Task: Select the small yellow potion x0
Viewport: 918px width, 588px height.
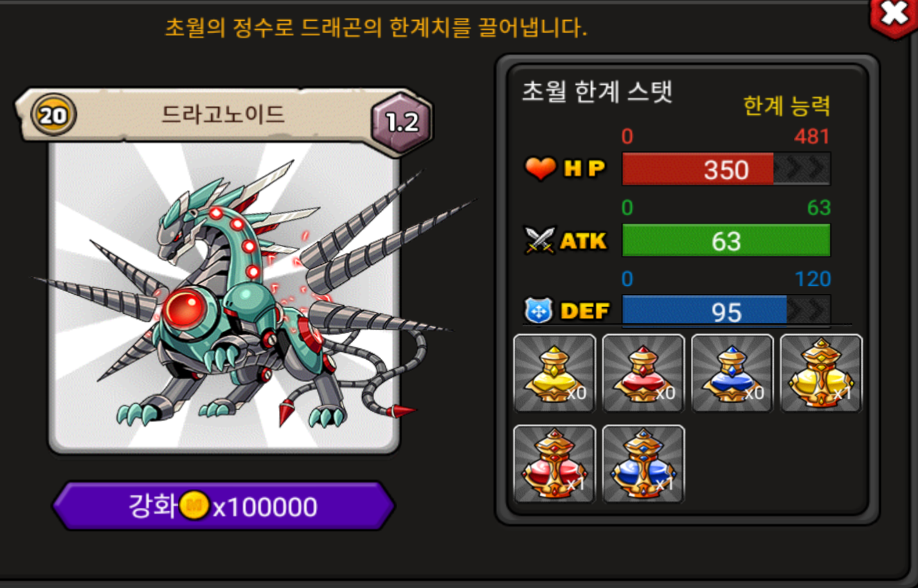Action: pos(555,374)
